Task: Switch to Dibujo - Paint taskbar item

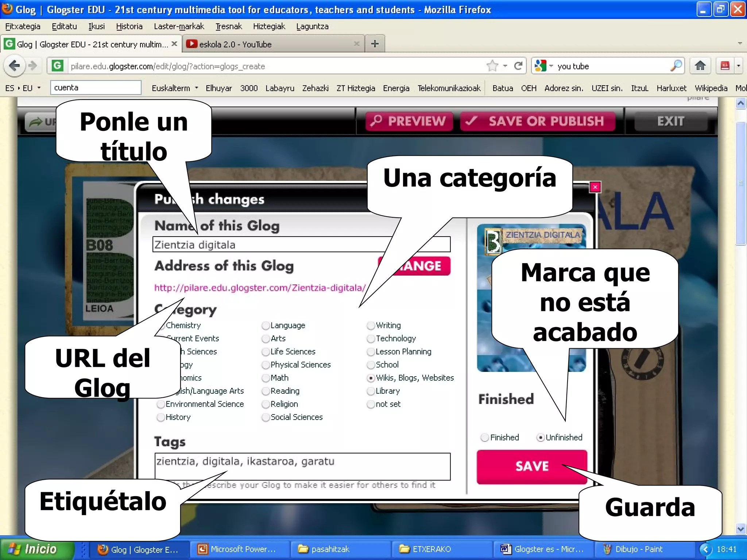Action: [x=644, y=549]
